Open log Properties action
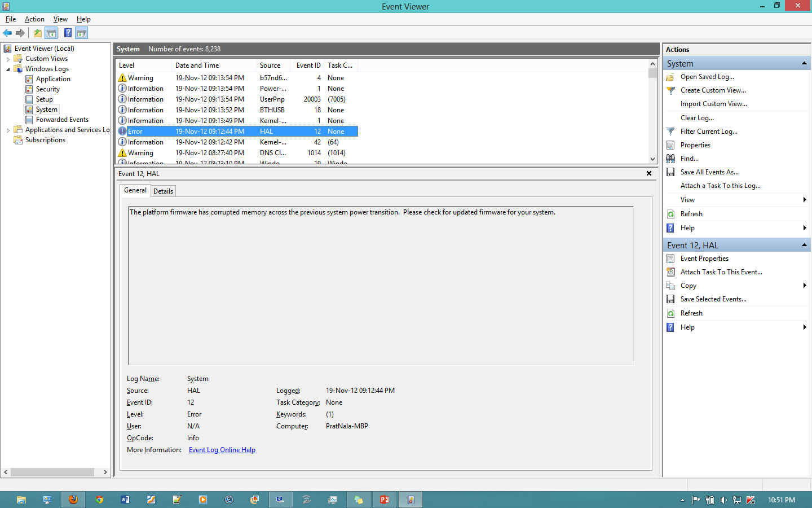Image resolution: width=812 pixels, height=508 pixels. tap(695, 145)
